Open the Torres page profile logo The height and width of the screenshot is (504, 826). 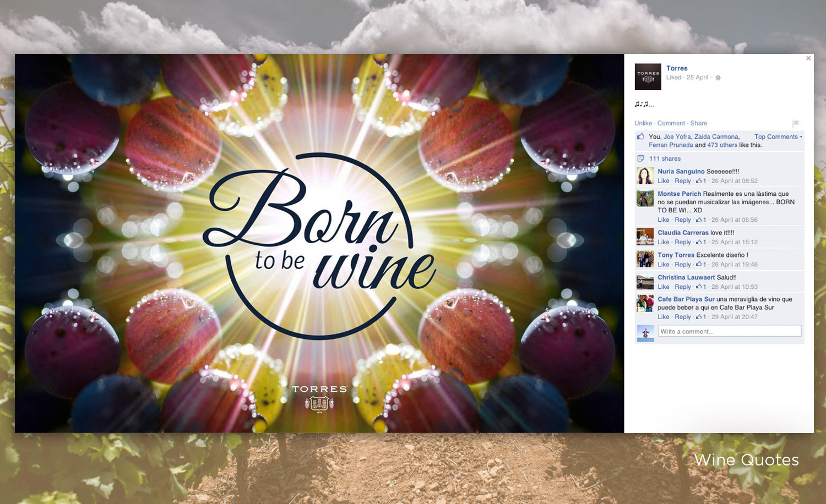pyautogui.click(x=648, y=76)
